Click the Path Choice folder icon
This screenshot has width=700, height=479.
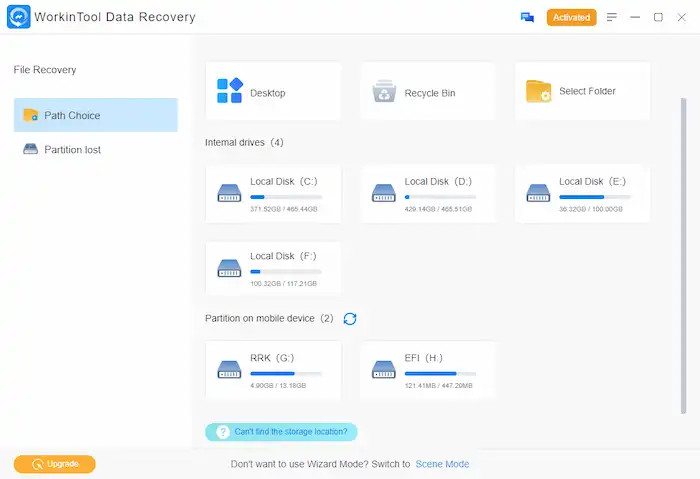[31, 115]
